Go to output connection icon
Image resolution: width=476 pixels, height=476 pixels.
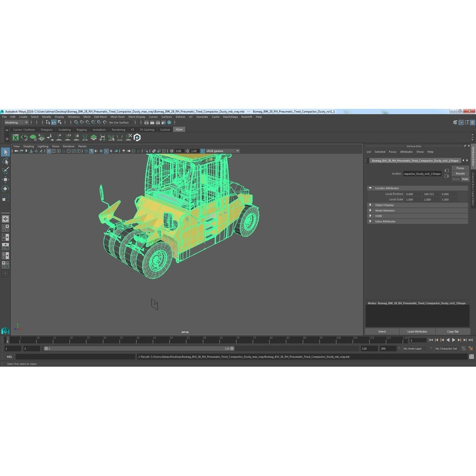pyautogui.click(x=446, y=176)
